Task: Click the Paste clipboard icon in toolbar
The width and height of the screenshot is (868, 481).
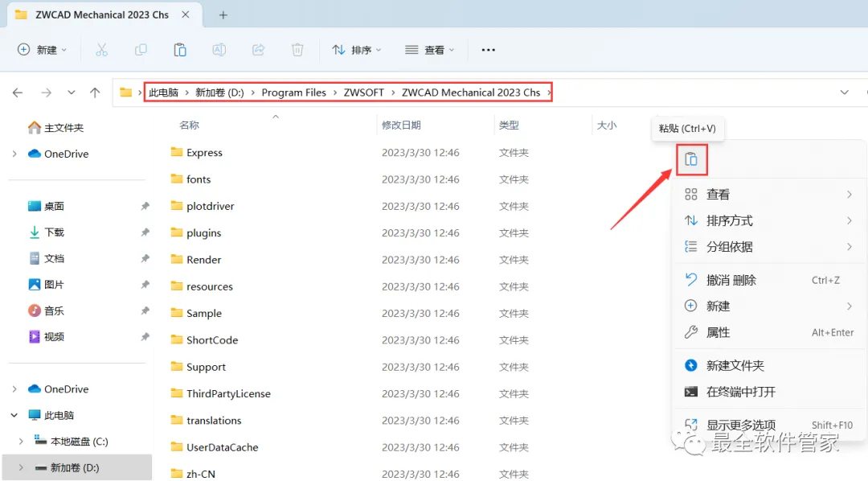Action: tap(180, 50)
